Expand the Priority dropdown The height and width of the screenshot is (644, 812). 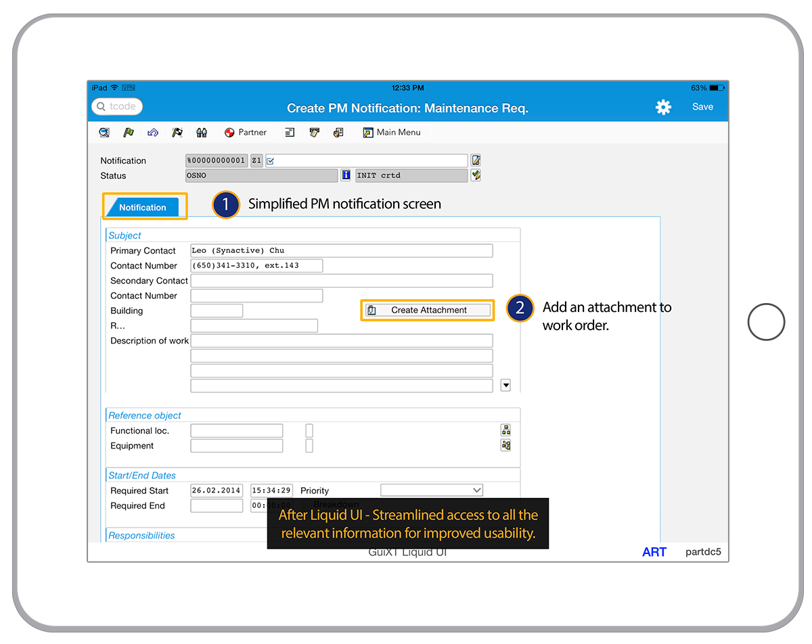476,490
